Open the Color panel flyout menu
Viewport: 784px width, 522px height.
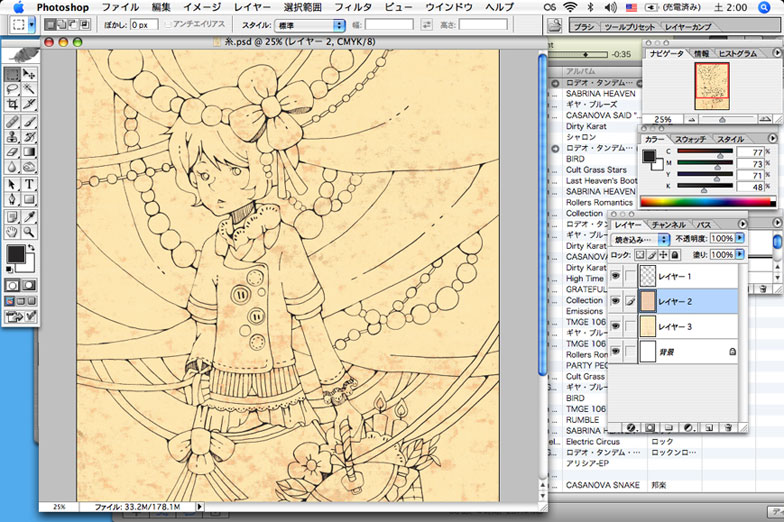(x=772, y=138)
